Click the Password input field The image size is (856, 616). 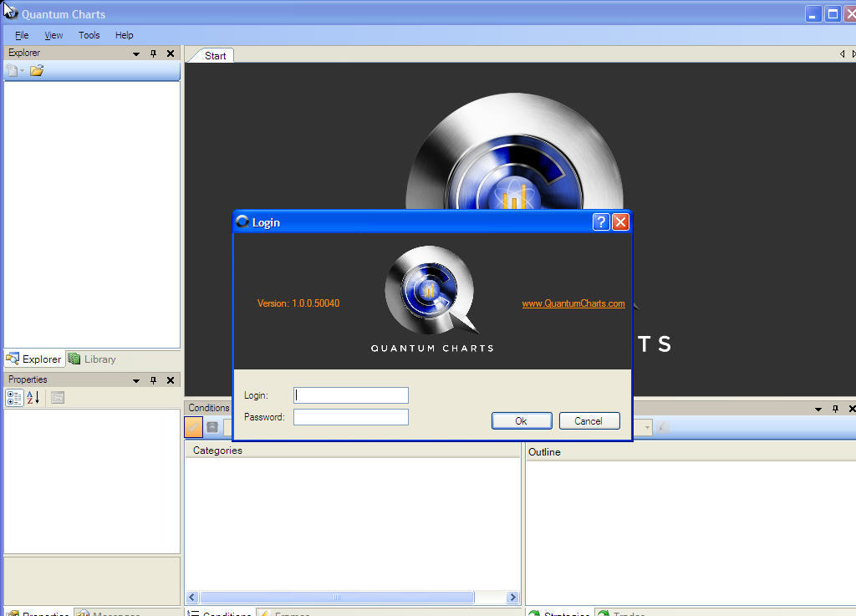pos(351,417)
